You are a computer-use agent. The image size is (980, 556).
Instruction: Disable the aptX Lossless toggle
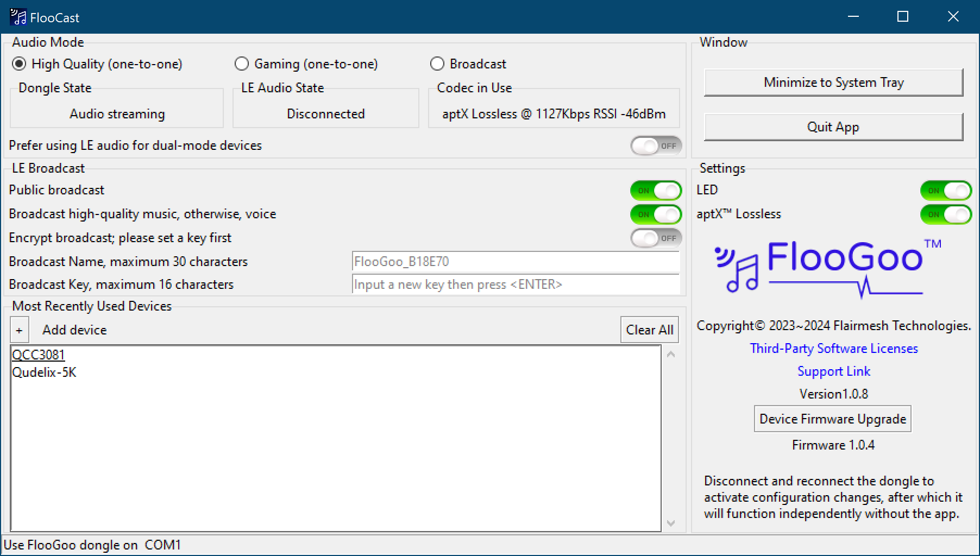tap(945, 214)
